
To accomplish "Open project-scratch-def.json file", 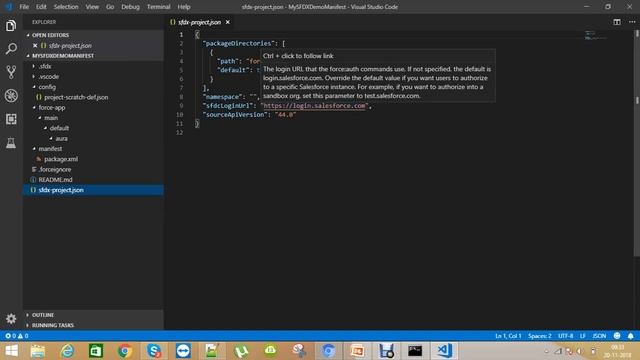I will [76, 98].
